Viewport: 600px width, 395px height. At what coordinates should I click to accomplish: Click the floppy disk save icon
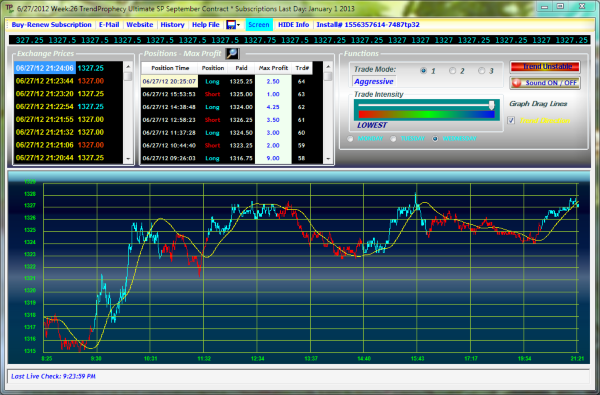click(x=231, y=25)
